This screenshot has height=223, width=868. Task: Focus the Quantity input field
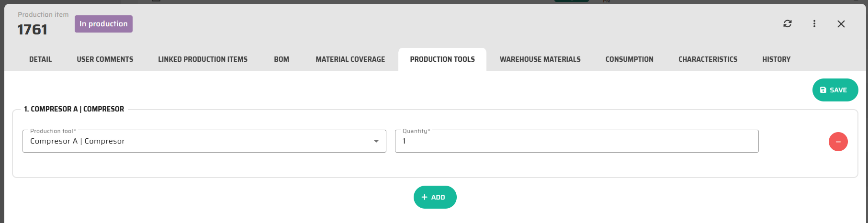point(576,141)
